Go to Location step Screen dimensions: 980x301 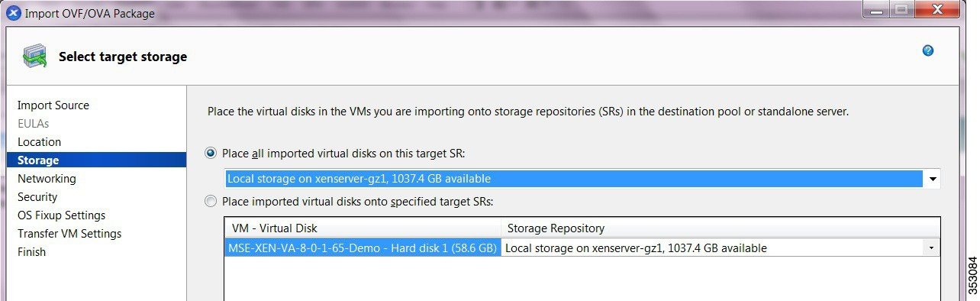tap(39, 142)
